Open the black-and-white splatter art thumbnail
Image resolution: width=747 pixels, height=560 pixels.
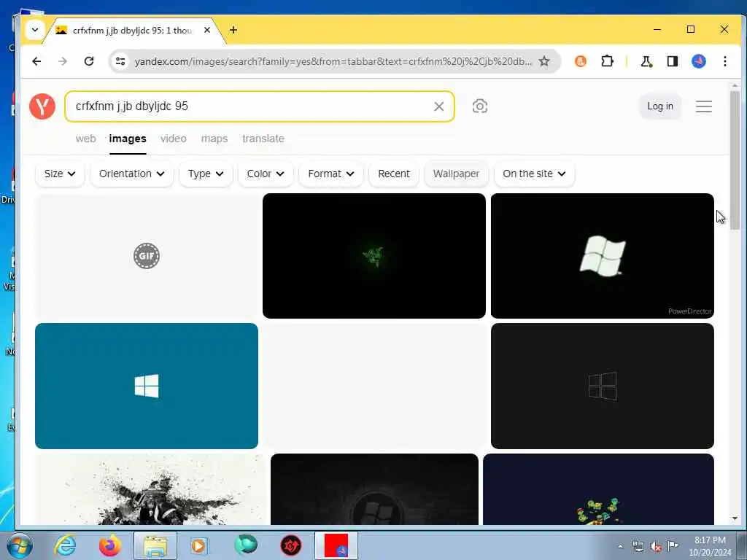point(149,489)
